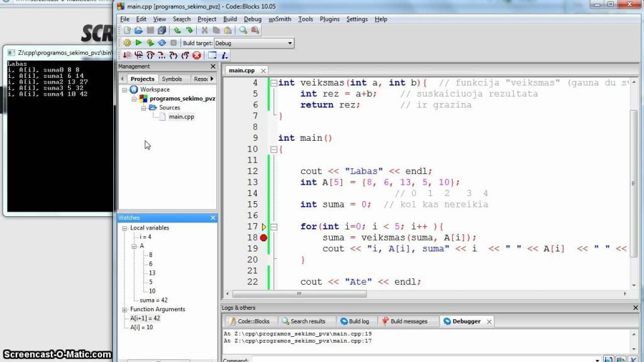Click the editor vertical scrollbar thumb
Viewport: 644px width, 362px height.
[x=634, y=184]
